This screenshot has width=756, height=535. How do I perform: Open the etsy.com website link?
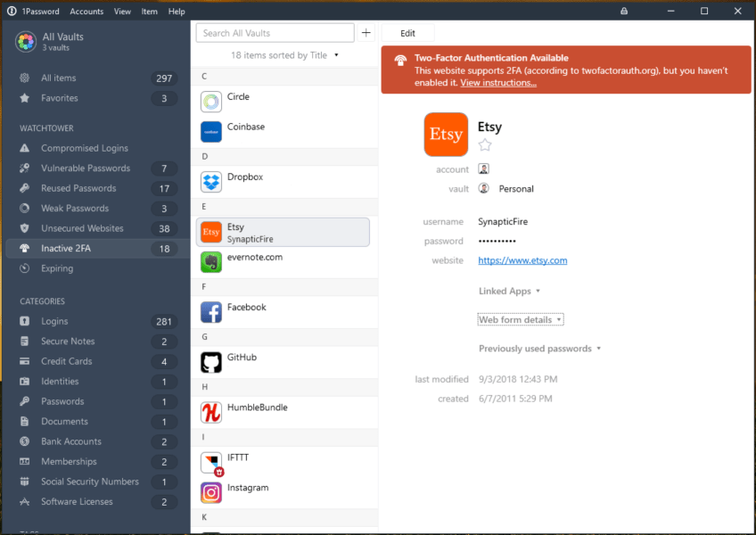coord(522,260)
